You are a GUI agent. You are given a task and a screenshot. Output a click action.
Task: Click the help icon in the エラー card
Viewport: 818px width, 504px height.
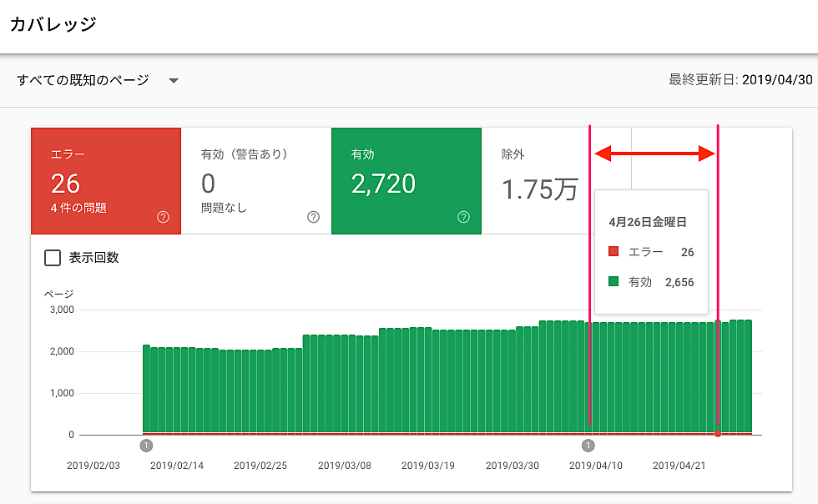(x=163, y=217)
